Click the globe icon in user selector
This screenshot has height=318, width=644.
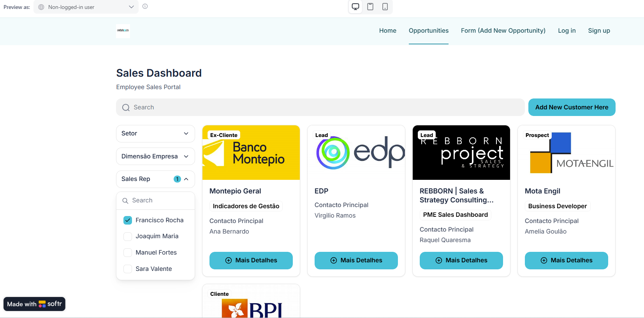[41, 7]
